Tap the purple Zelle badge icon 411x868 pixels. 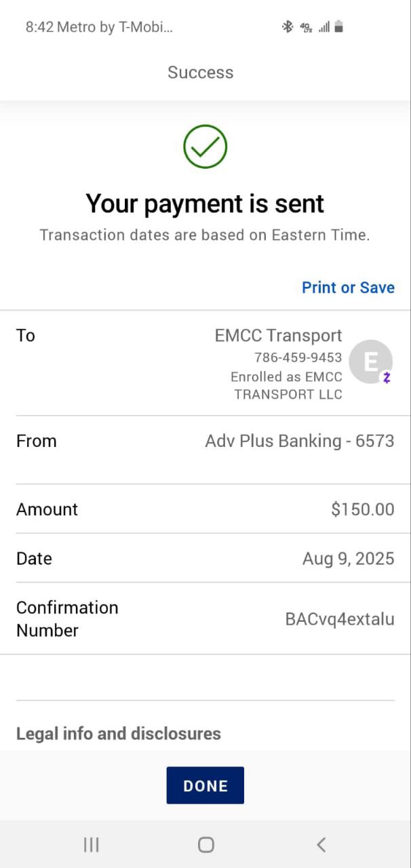(x=387, y=378)
